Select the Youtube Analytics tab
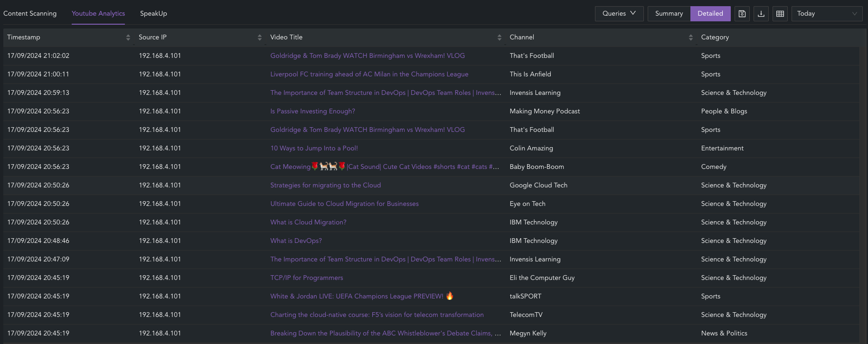Image resolution: width=868 pixels, height=344 pixels. click(98, 13)
